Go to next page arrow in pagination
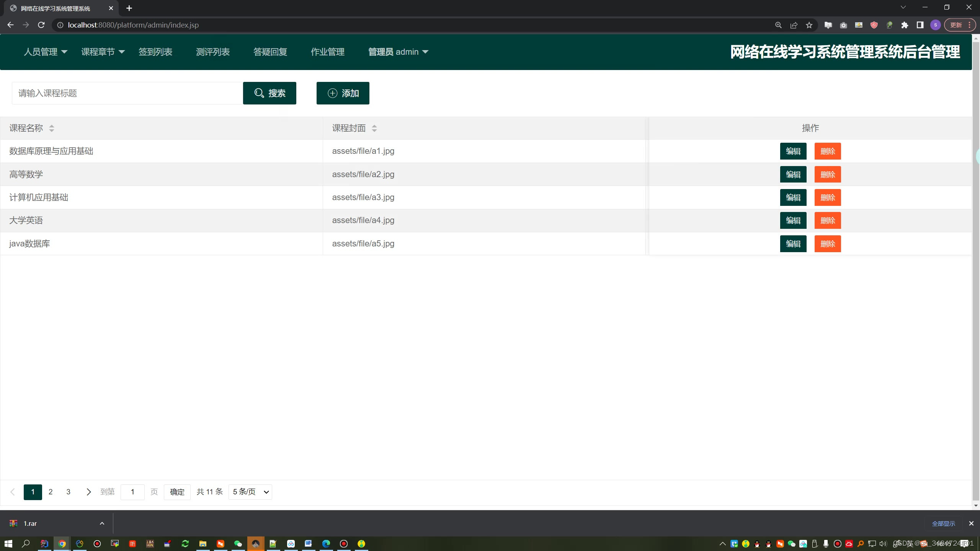Image resolution: width=980 pixels, height=551 pixels. [x=88, y=492]
